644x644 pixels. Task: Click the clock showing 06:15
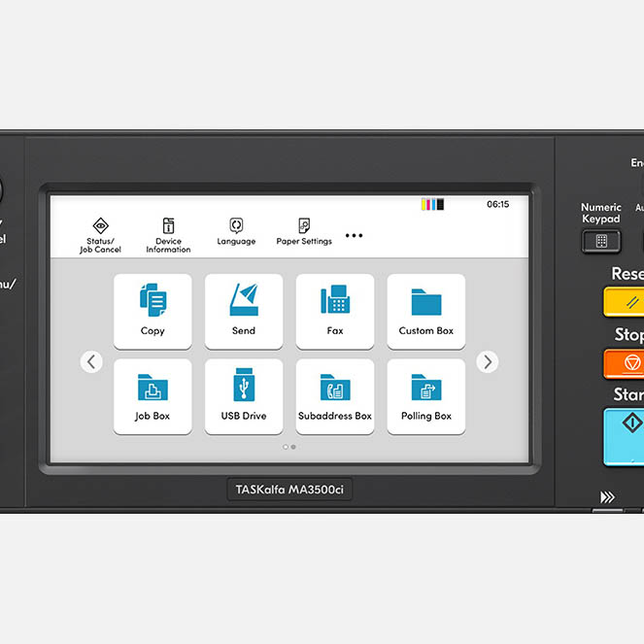pyautogui.click(x=497, y=204)
